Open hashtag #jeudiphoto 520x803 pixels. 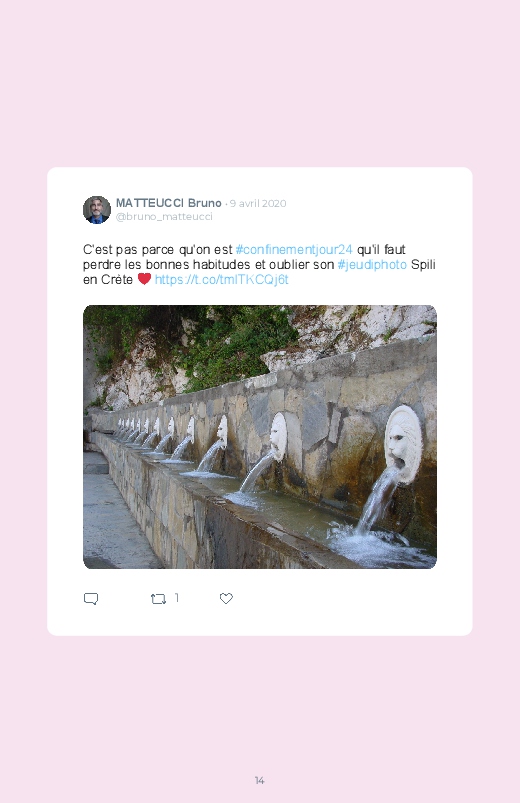tap(372, 264)
